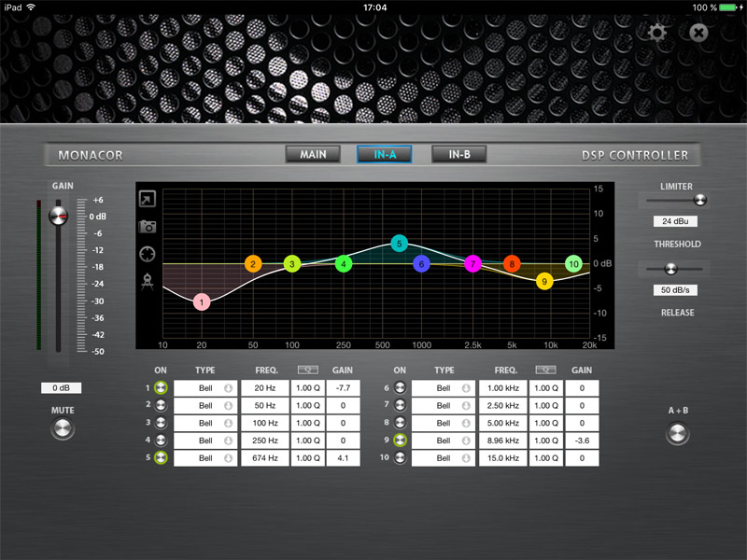Click the crosshair target icon
The width and height of the screenshot is (747, 560).
tap(148, 254)
